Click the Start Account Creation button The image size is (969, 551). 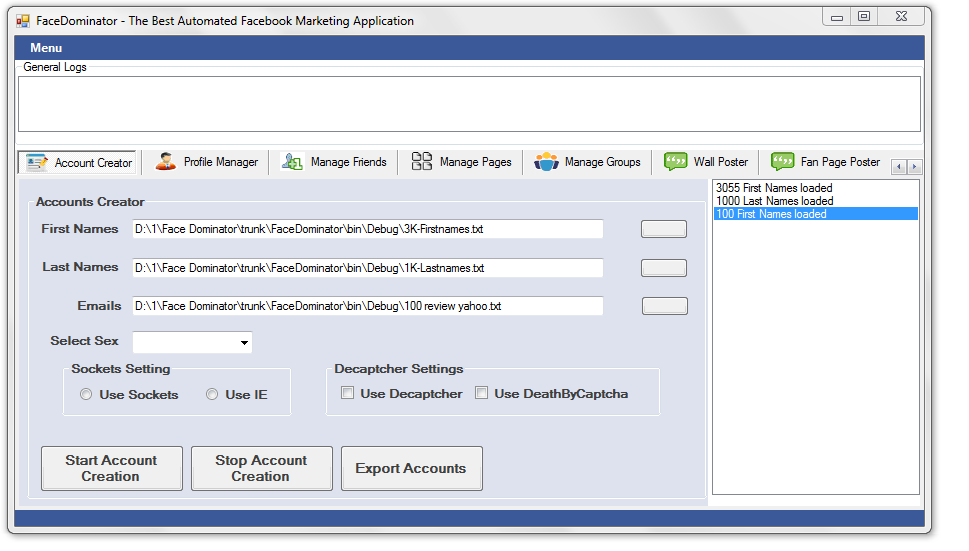(112, 468)
